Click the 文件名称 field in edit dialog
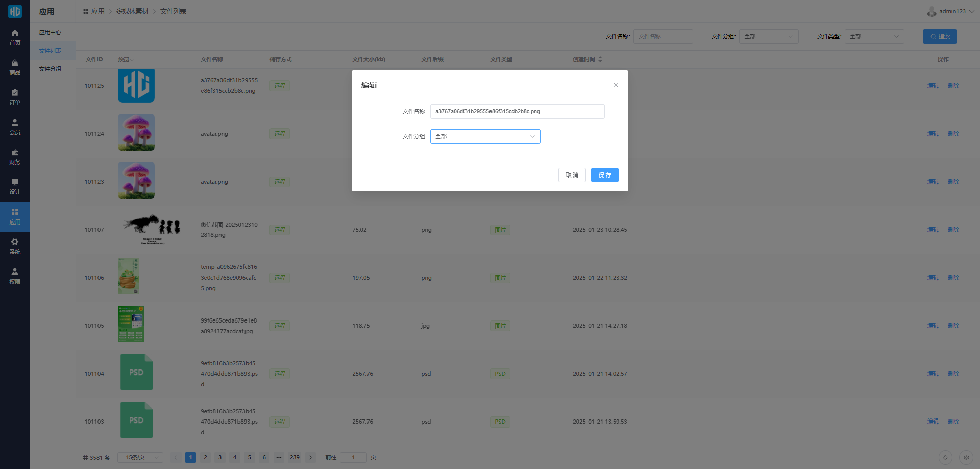 pos(517,111)
